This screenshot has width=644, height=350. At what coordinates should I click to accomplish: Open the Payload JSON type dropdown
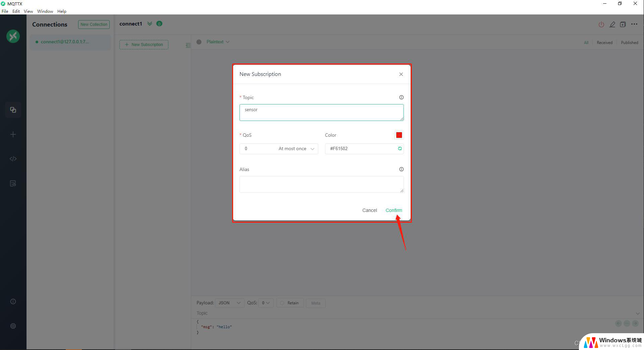[229, 303]
